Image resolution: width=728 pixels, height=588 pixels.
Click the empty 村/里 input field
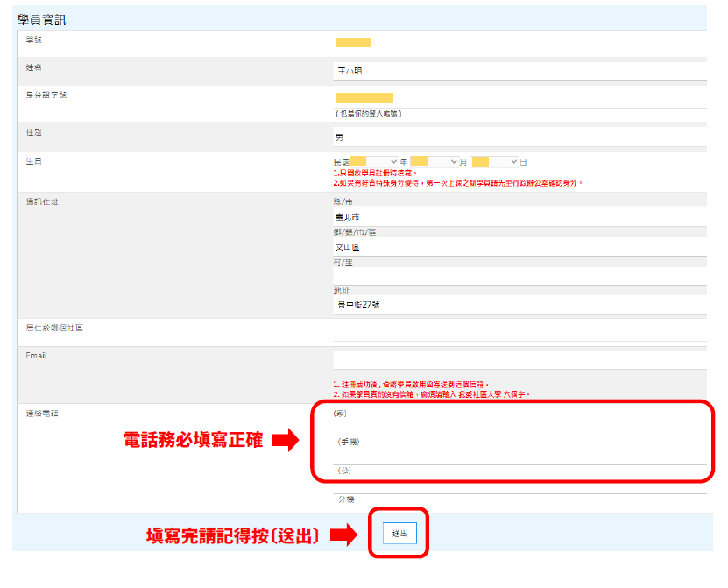[519, 276]
